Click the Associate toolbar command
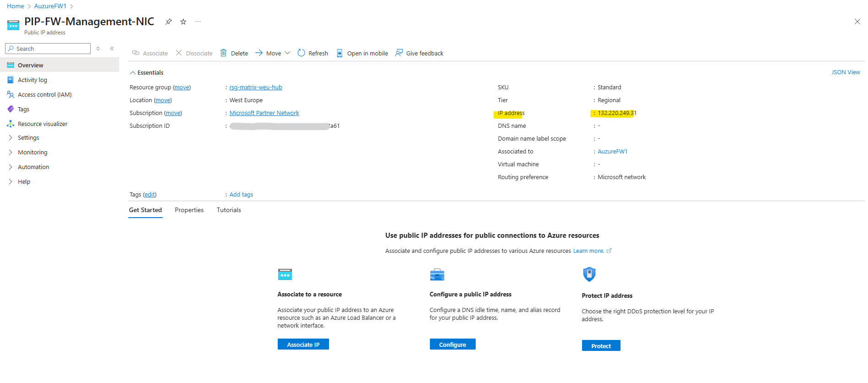Screen dimensions: 868x383 coord(150,53)
